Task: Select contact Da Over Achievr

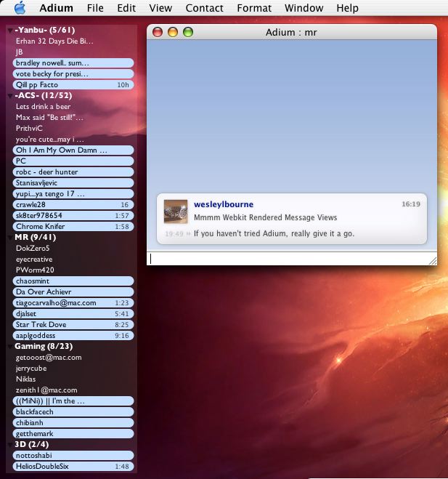Action: [x=73, y=292]
